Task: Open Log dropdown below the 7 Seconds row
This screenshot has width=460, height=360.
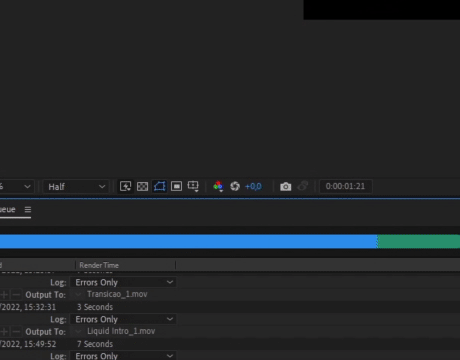Action: (123, 355)
